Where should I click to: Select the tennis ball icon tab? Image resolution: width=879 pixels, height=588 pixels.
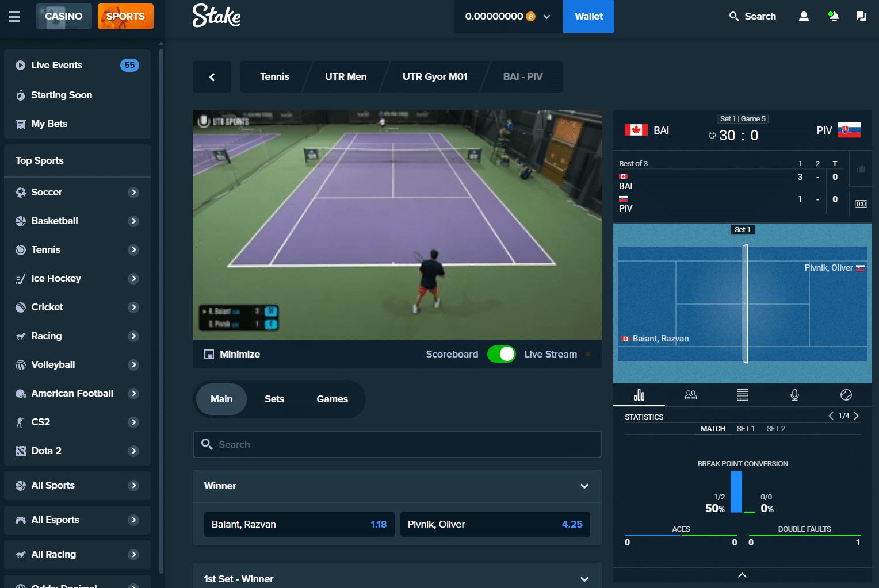[x=846, y=395]
